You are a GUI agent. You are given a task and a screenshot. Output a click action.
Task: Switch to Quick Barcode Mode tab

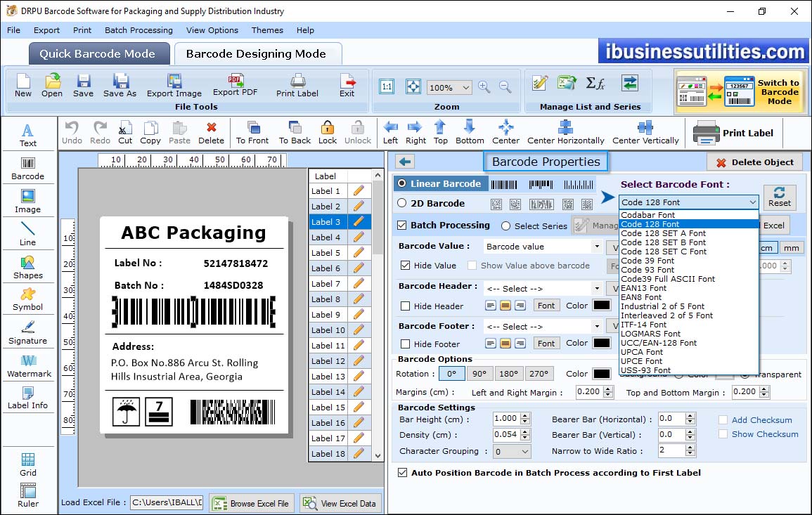pyautogui.click(x=99, y=54)
